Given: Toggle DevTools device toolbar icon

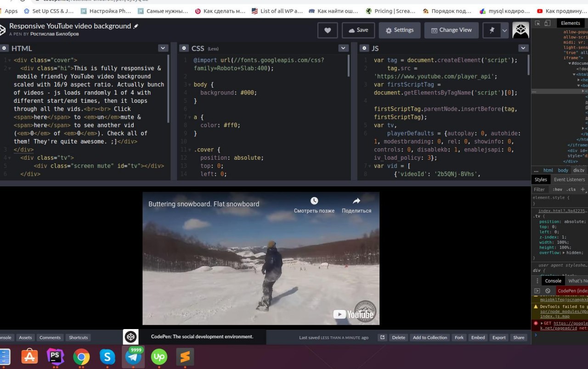Looking at the screenshot, I should coord(548,23).
